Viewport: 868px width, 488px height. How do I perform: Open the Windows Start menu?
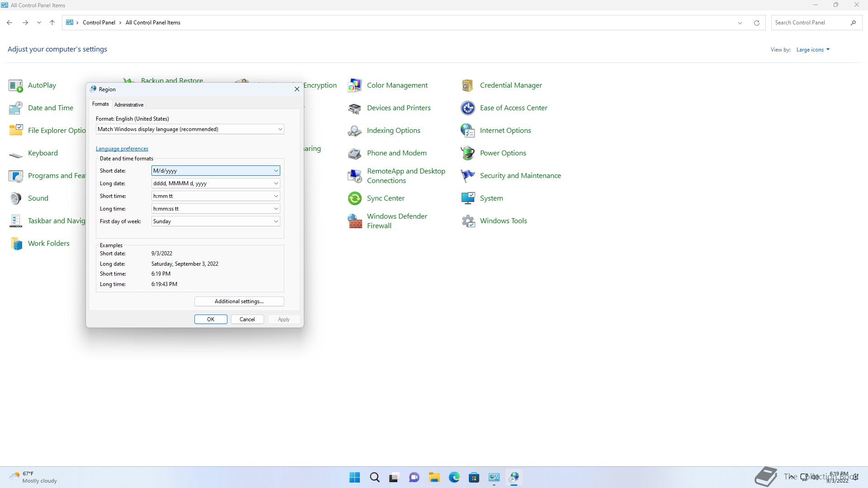[x=355, y=477]
